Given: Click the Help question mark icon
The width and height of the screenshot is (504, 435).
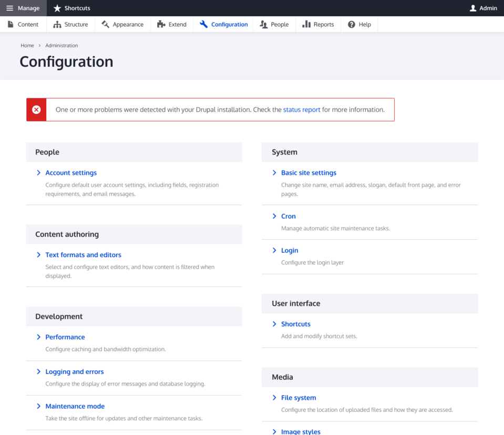Looking at the screenshot, I should [352, 24].
